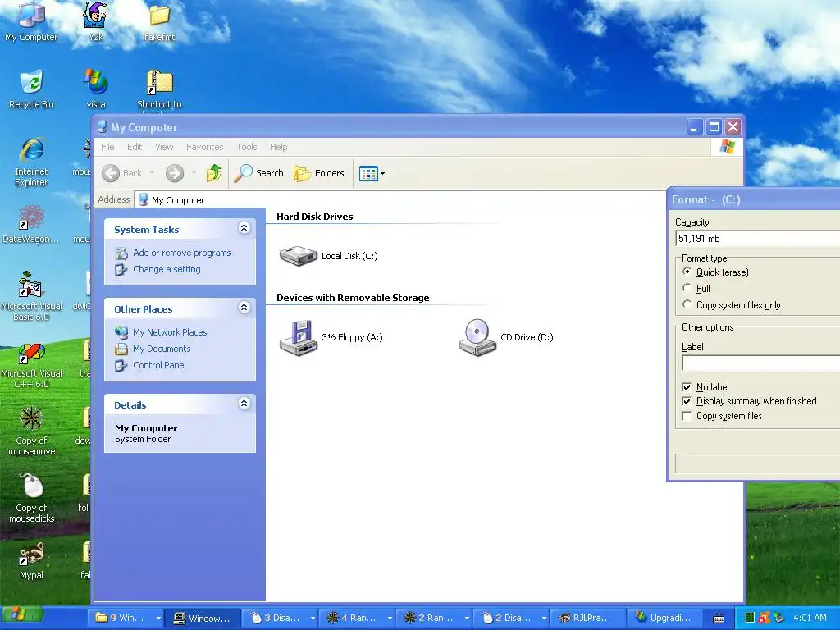840x630 pixels.
Task: Switch to Upgradi... taskbar button
Action: [x=664, y=618]
